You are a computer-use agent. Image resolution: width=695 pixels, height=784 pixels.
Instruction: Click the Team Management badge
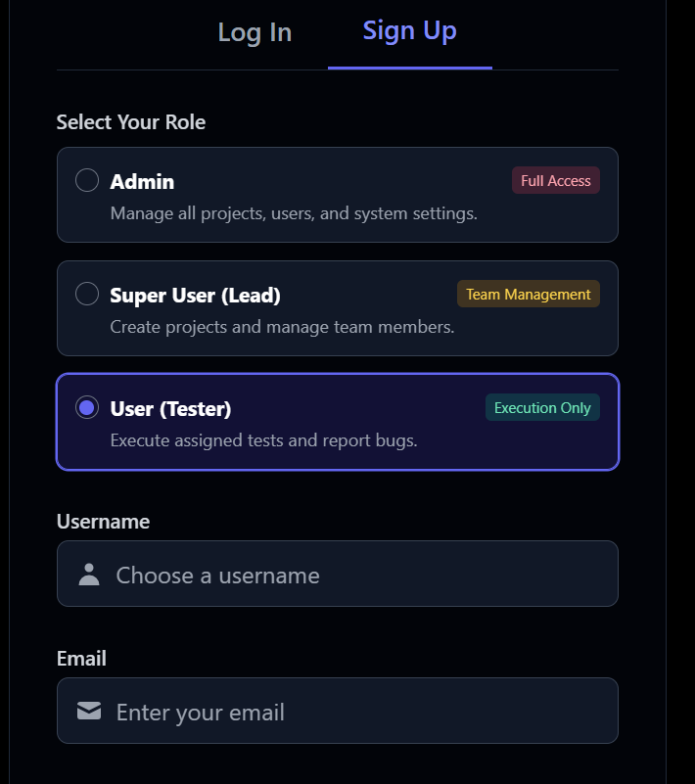coord(529,294)
